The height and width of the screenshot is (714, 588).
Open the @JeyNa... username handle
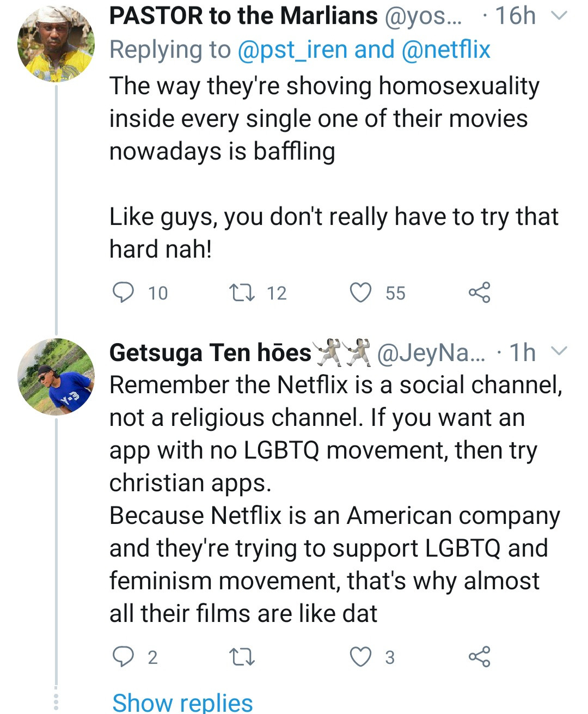coord(431,353)
